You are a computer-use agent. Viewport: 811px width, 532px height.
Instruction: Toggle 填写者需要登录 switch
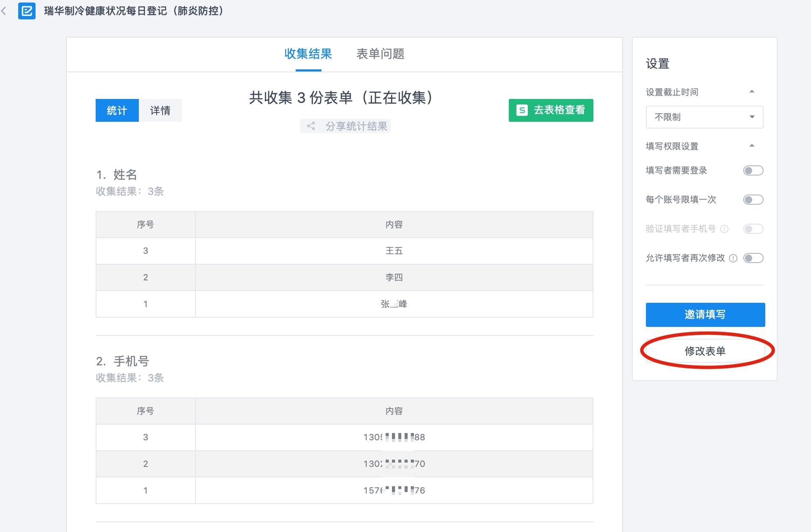(753, 170)
